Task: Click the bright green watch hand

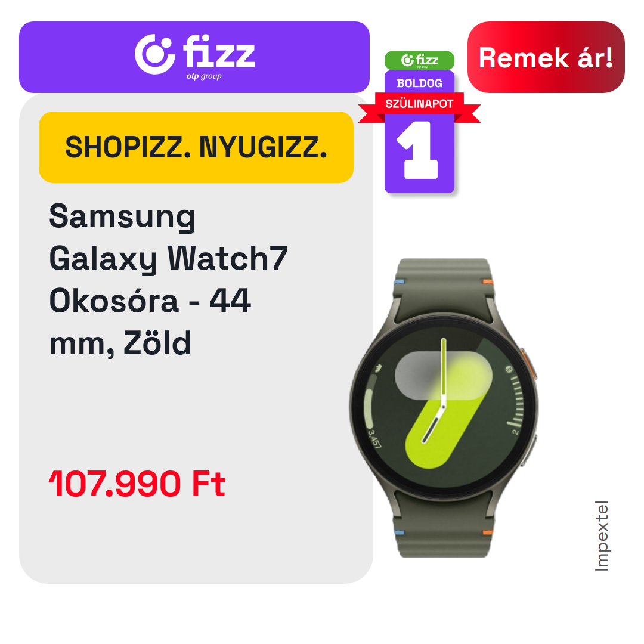Action: pyautogui.click(x=444, y=373)
